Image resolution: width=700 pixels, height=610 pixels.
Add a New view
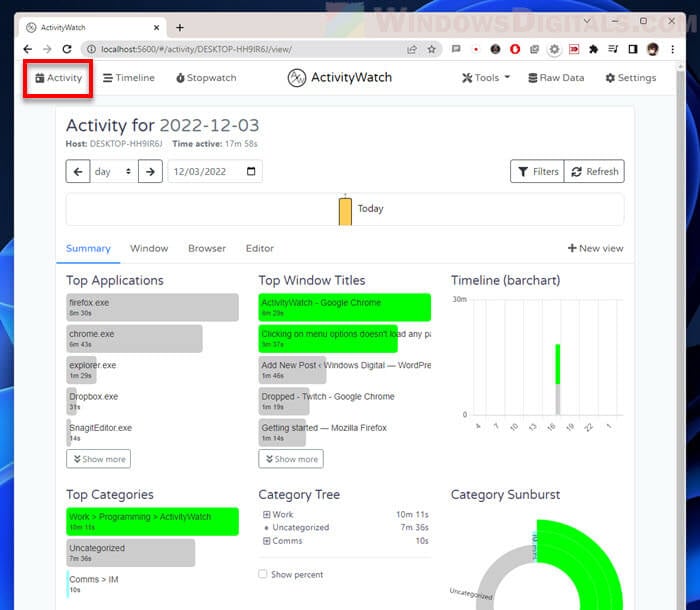pos(596,249)
